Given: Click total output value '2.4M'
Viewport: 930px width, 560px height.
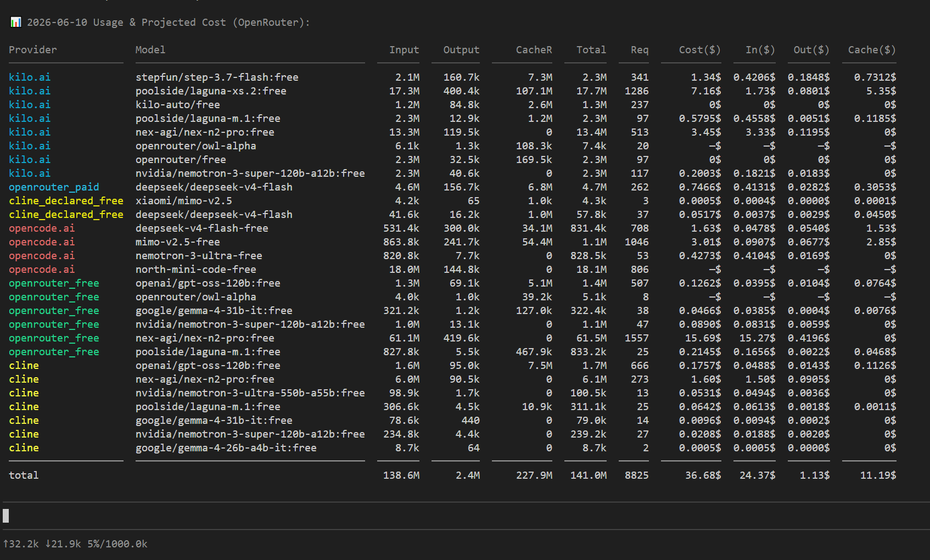Looking at the screenshot, I should pyautogui.click(x=468, y=475).
